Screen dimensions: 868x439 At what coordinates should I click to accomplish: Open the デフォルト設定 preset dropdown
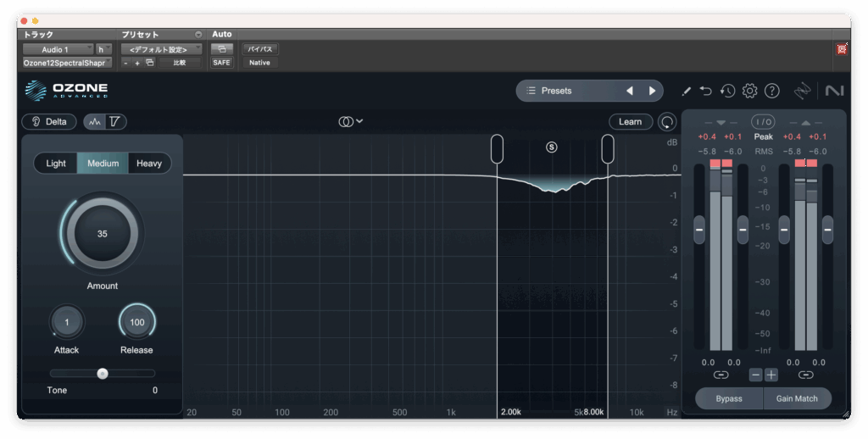160,50
